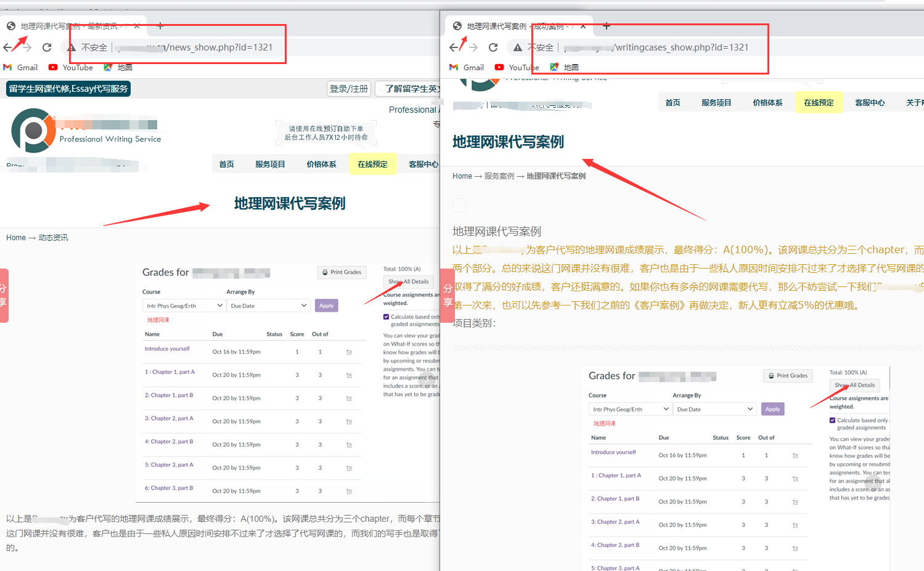Image resolution: width=924 pixels, height=571 pixels.
Task: Click 动态资讯 breadcrumb link in left window
Action: 54,238
